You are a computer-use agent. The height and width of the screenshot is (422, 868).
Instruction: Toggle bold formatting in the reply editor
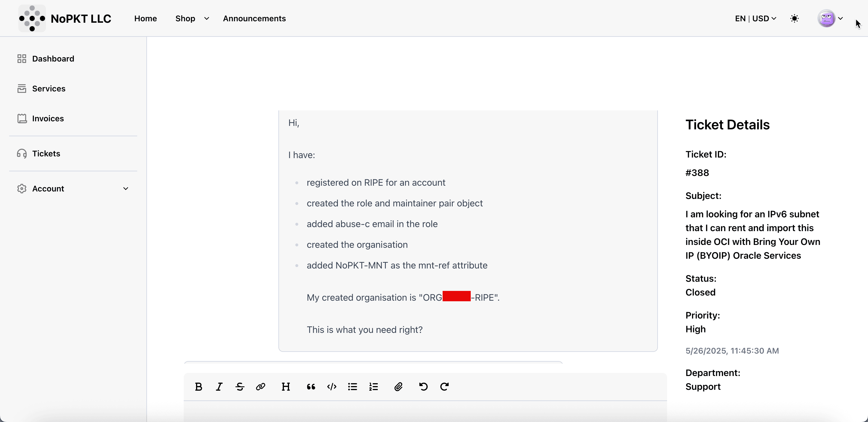pos(198,387)
